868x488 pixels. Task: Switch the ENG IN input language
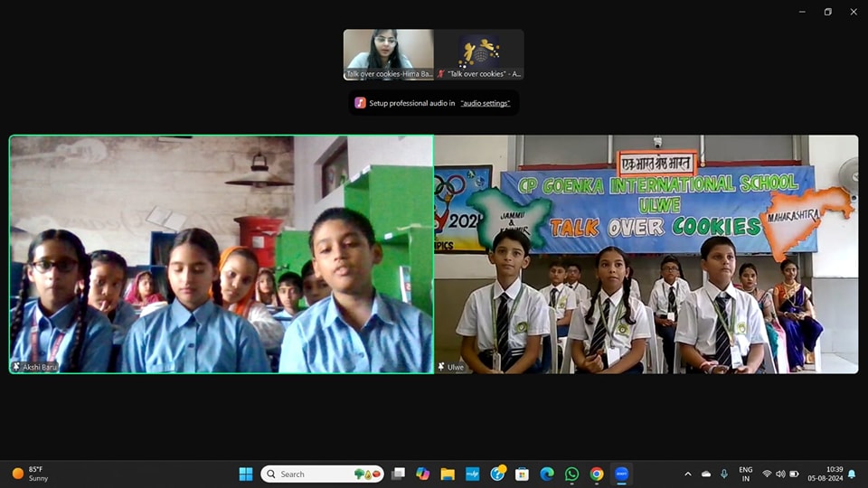tap(746, 474)
